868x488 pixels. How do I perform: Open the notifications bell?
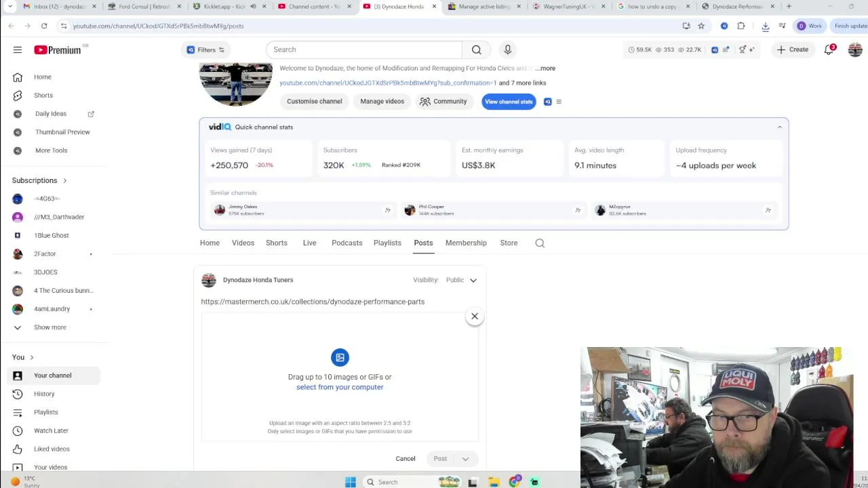click(x=829, y=49)
